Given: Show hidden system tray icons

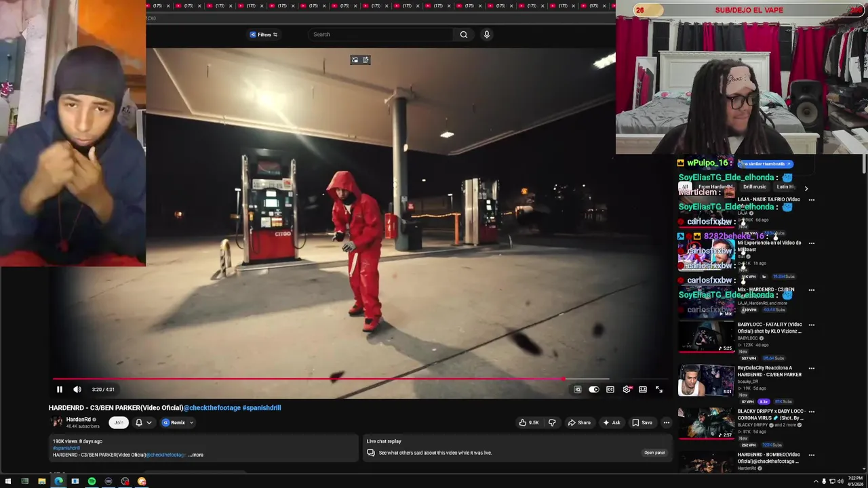Looking at the screenshot, I should click(816, 481).
